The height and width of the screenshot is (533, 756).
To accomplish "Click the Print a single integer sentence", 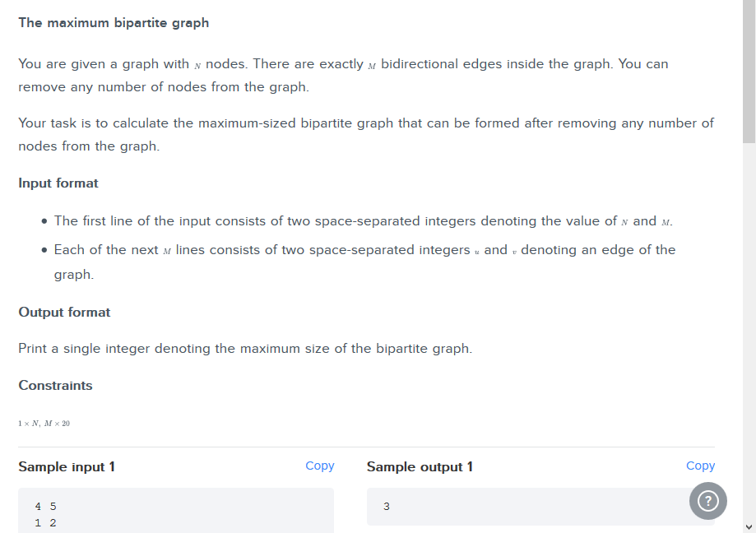I will pyautogui.click(x=245, y=349).
